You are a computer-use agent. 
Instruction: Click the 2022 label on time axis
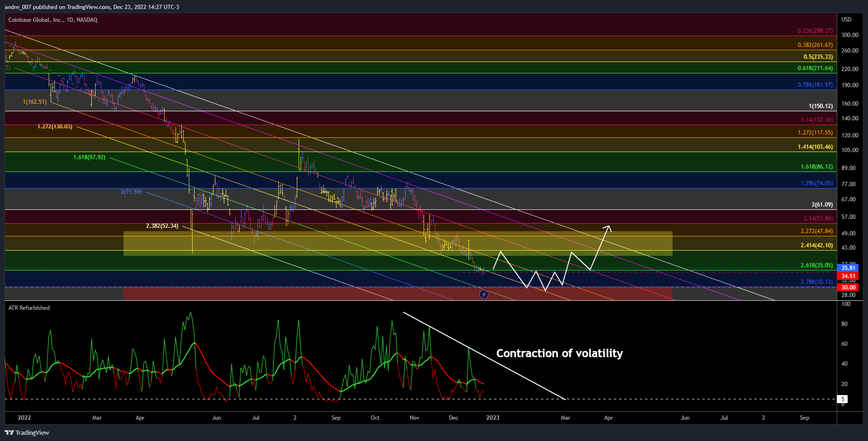coord(24,418)
